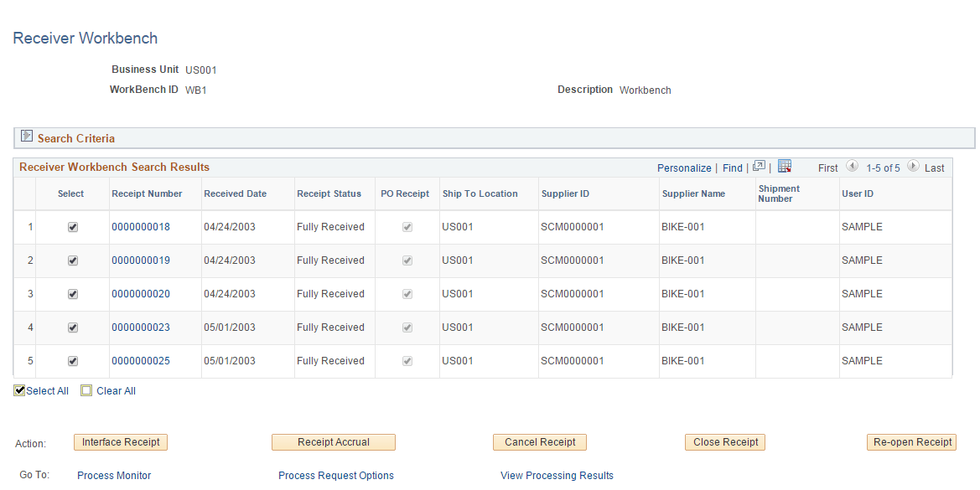Go to the Process Monitor
The height and width of the screenshot is (490, 980).
(113, 475)
